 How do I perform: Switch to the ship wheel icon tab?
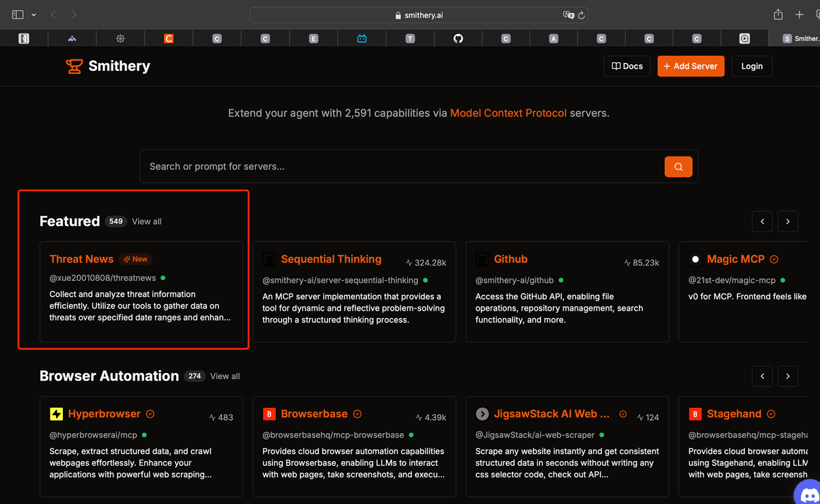click(120, 39)
